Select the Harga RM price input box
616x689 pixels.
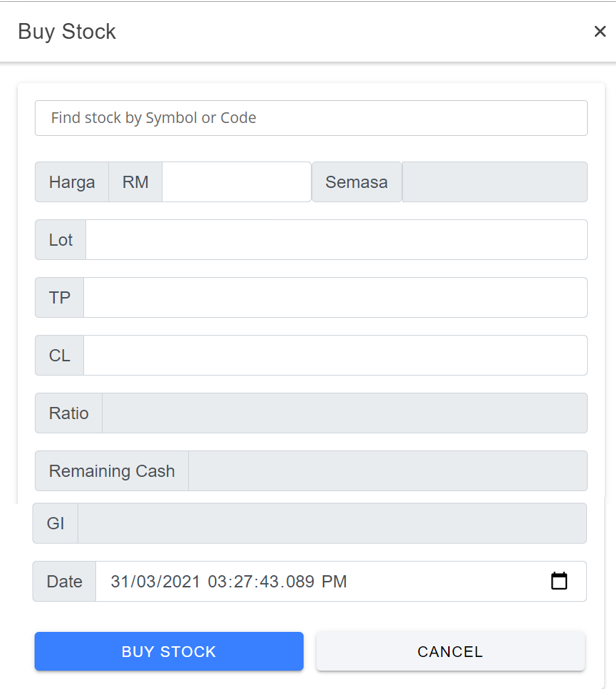tap(237, 182)
